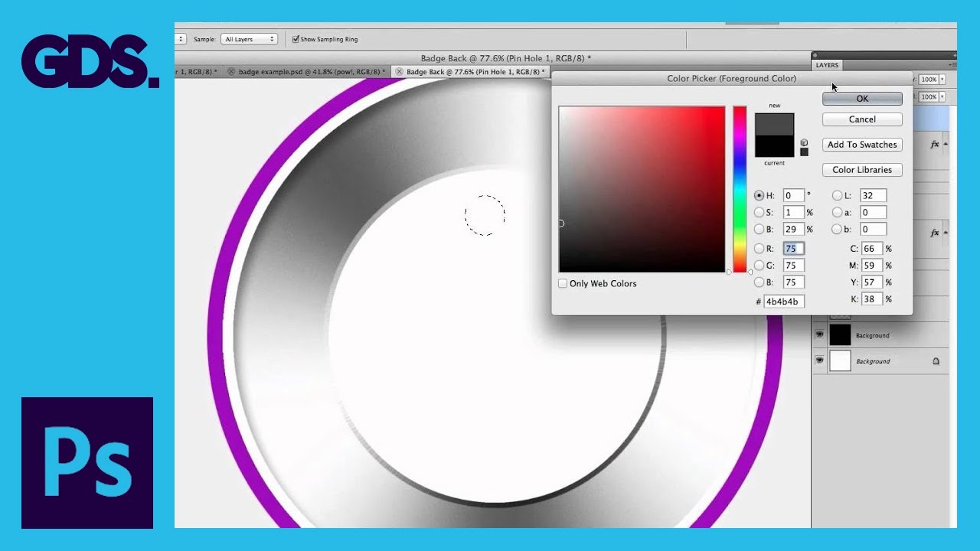The image size is (980, 551).
Task: Click the layer opacity 100% field
Action: pyautogui.click(x=929, y=80)
